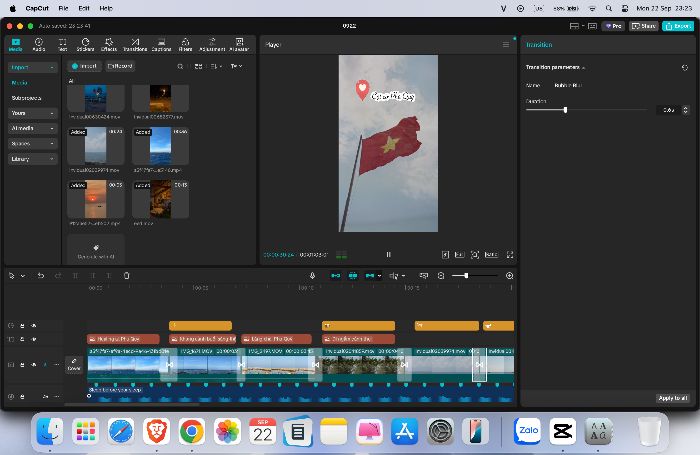Screen dimensions: 700x455
Task: Hide the sticker track
Action: [x=33, y=326]
